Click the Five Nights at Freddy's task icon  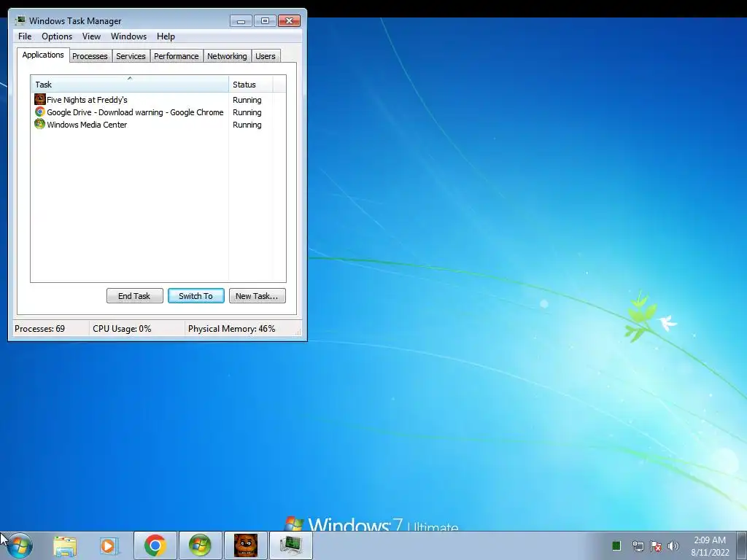pyautogui.click(x=39, y=99)
